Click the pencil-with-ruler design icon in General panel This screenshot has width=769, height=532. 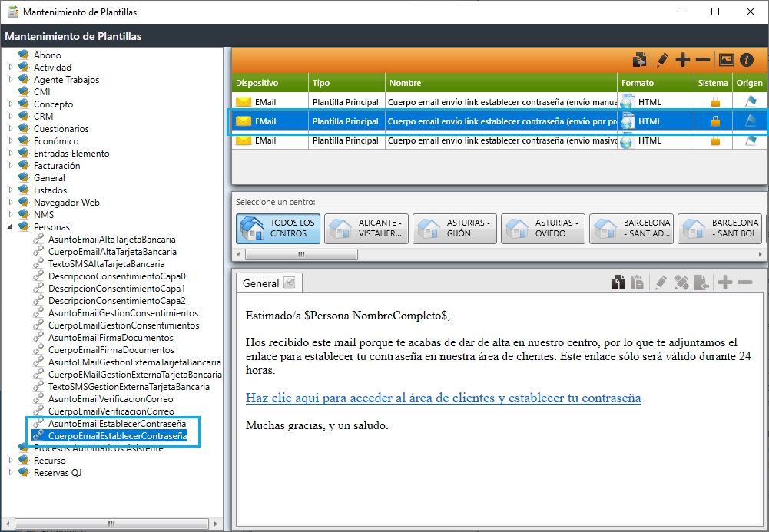(681, 283)
